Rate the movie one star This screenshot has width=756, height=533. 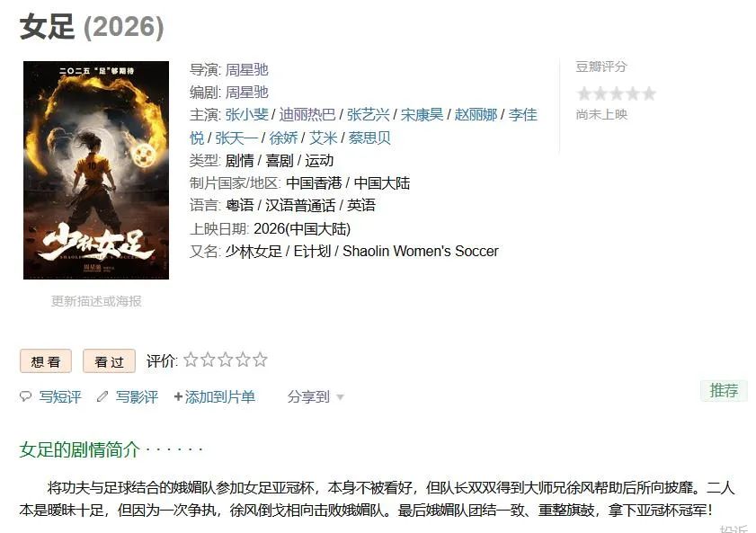pos(191,360)
